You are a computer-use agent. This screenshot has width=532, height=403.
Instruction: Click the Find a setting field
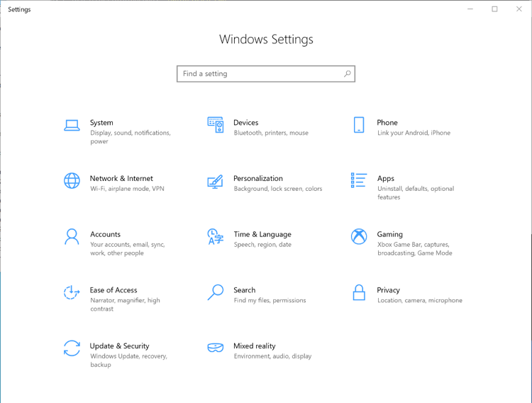click(x=259, y=74)
